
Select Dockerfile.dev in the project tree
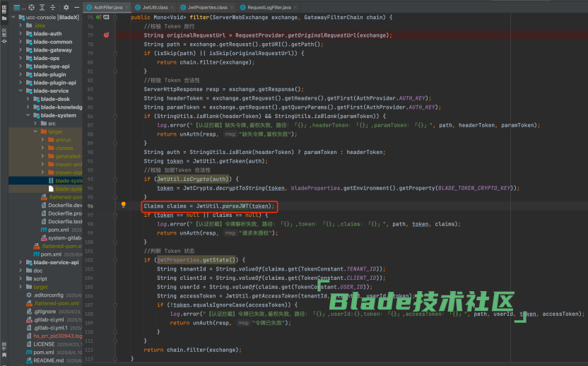66,205
